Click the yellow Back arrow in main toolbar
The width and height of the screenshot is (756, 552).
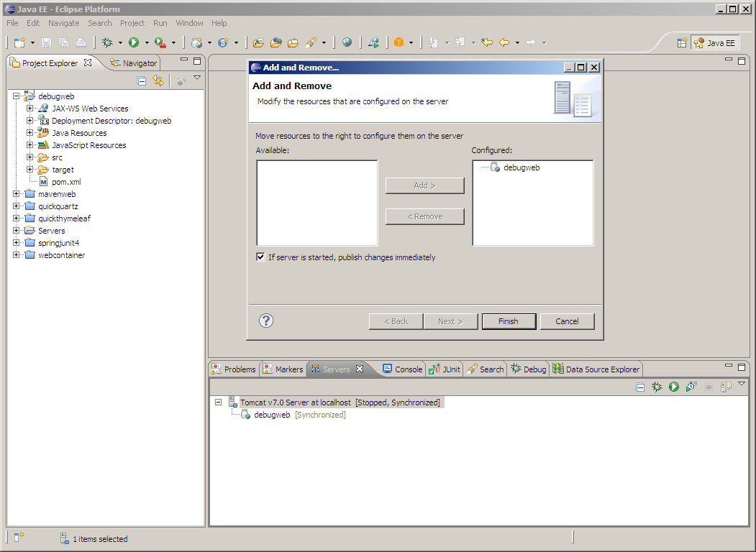coord(504,42)
